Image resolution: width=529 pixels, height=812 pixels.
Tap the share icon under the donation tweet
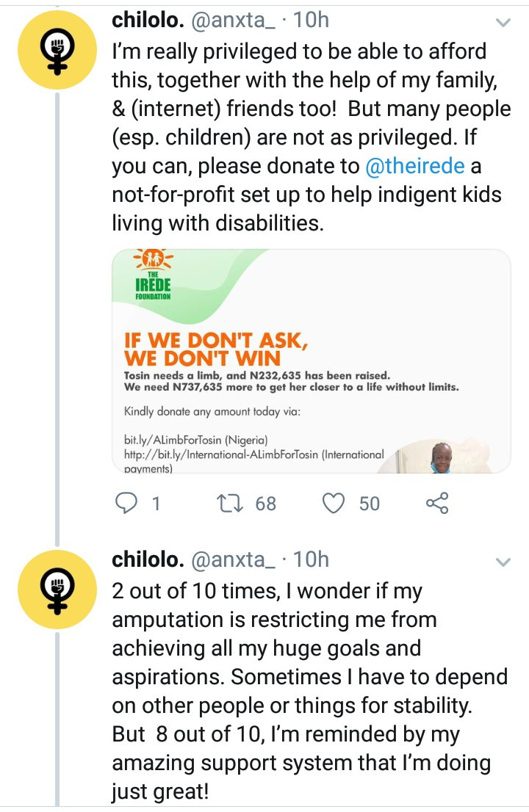tap(437, 503)
